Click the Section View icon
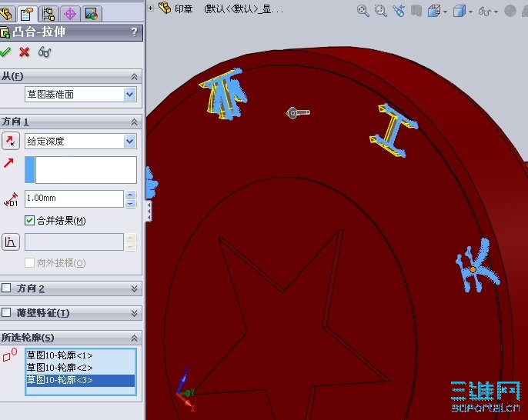528x420 pixels. 416,11
